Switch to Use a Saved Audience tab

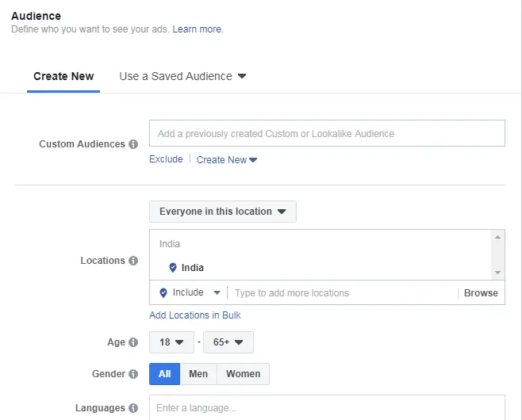click(x=182, y=77)
